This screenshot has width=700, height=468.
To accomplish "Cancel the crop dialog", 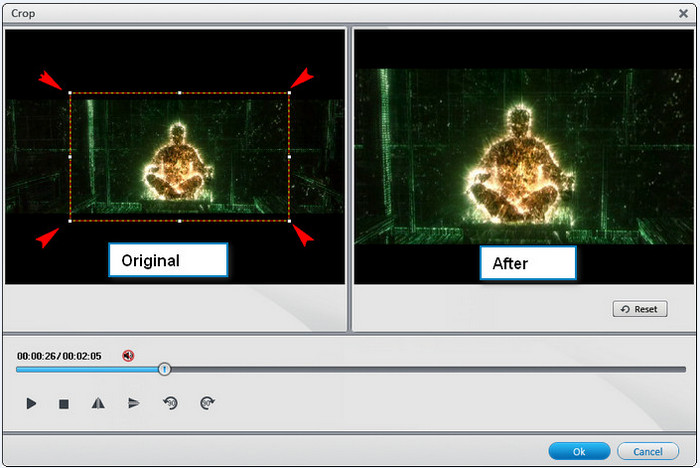I will (x=648, y=451).
